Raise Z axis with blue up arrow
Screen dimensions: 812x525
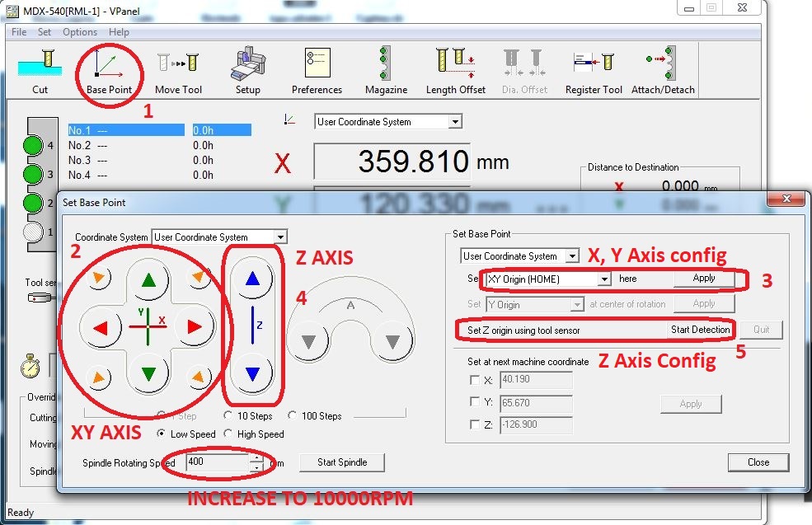coord(252,279)
